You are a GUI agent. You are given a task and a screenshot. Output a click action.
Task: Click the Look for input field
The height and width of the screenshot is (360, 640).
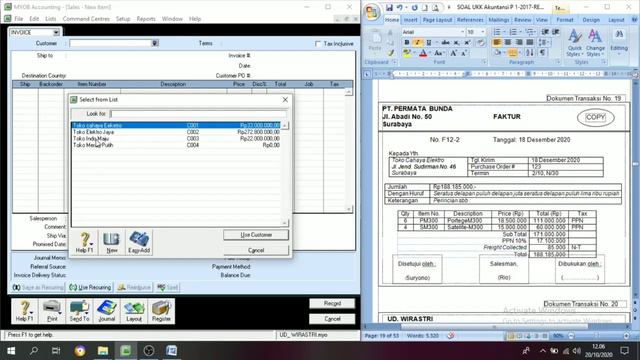[x=198, y=114]
